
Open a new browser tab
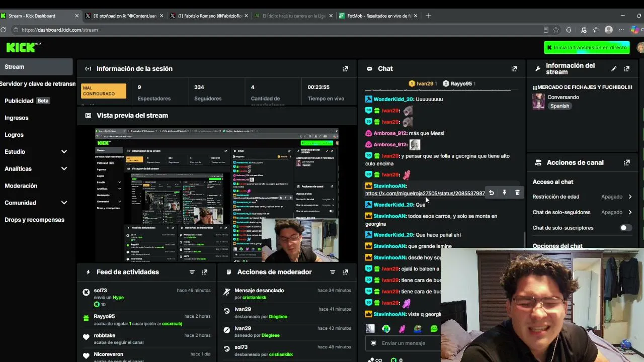coord(428,16)
